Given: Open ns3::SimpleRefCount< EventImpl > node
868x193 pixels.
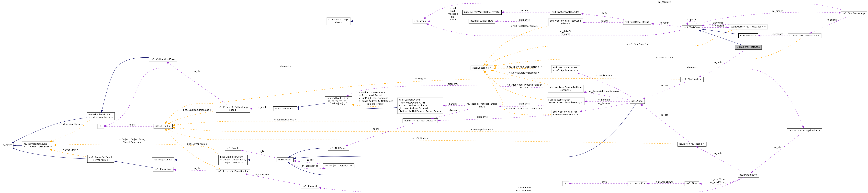Looking at the screenshot, I should 101,159.
